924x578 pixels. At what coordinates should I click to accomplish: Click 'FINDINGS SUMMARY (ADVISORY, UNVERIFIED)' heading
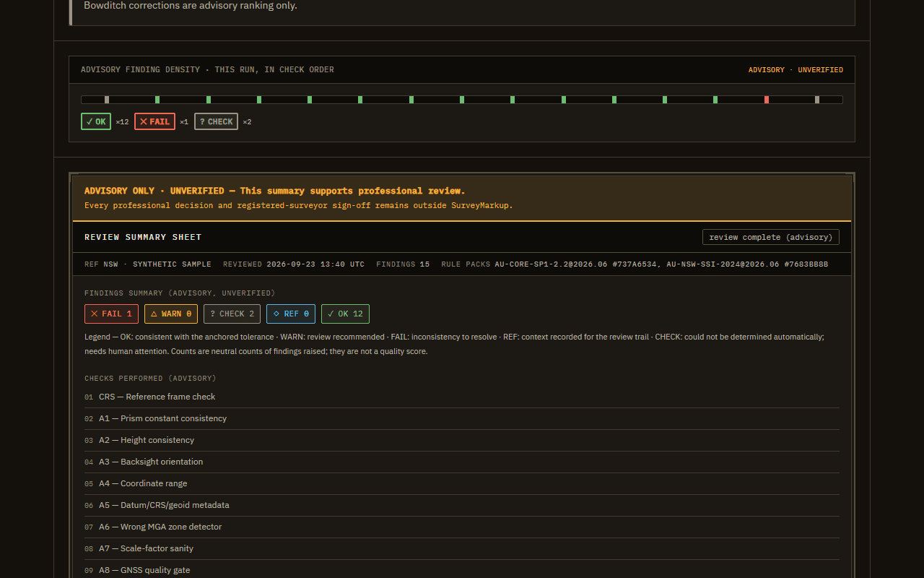[x=180, y=293]
